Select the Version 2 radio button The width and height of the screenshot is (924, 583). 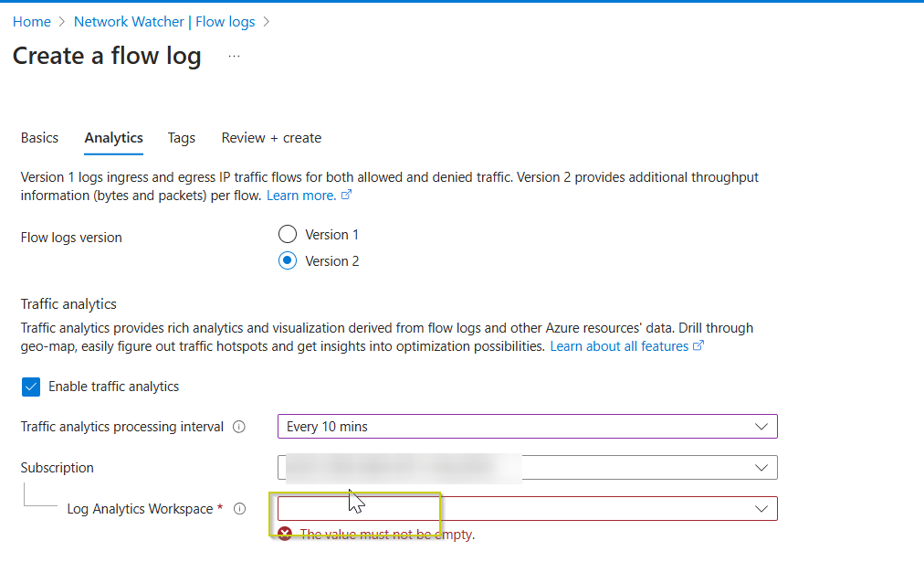[x=288, y=261]
